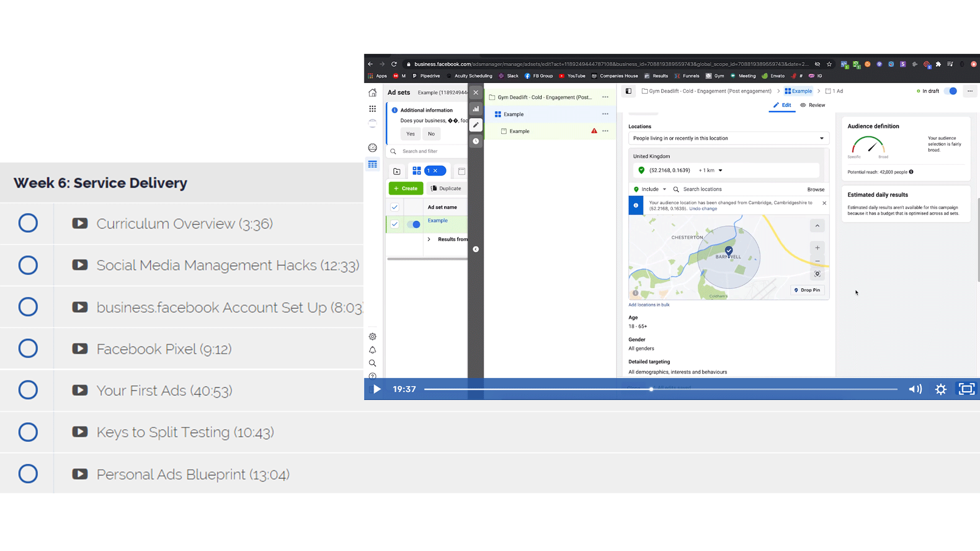Click the video progress bar scrubber

pyautogui.click(x=651, y=389)
